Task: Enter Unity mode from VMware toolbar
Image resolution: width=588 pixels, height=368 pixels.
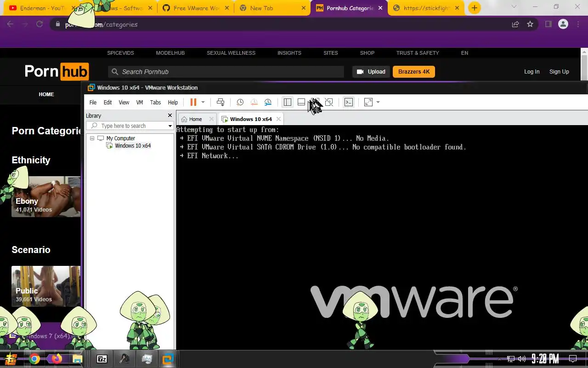Action: tap(329, 102)
